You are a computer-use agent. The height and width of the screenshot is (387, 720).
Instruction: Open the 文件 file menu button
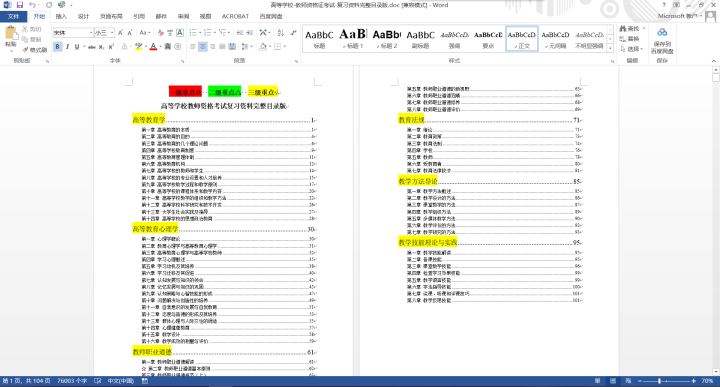coord(13,17)
